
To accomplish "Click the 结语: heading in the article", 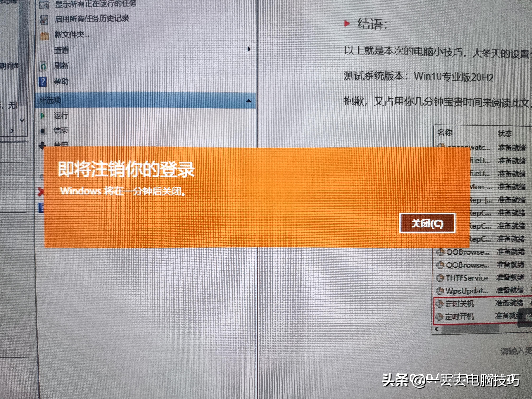I will tap(372, 24).
